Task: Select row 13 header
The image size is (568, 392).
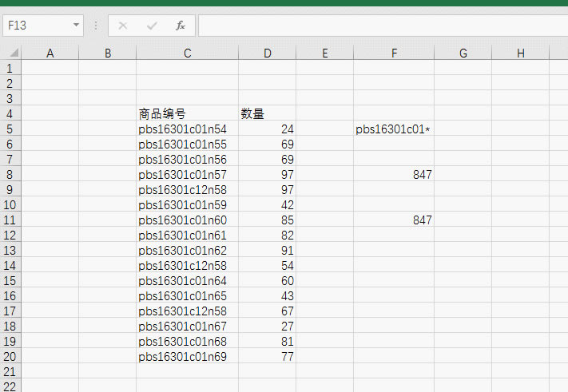Action: [x=10, y=251]
